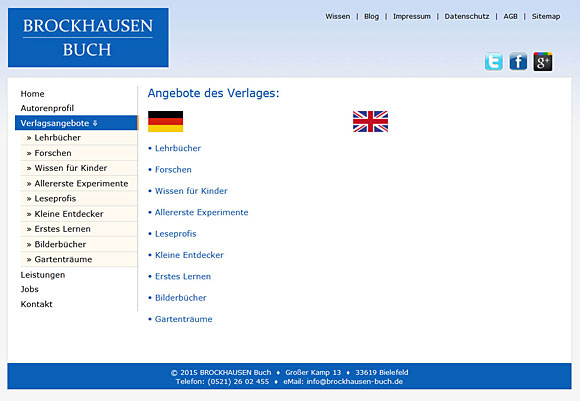Image resolution: width=580 pixels, height=401 pixels.
Task: Click the Brockhausen Buch logo
Action: coord(88,37)
